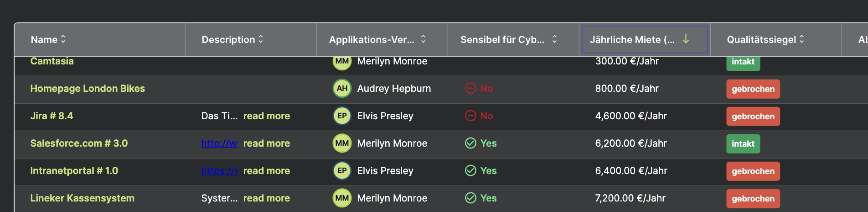This screenshot has width=868, height=212.
Task: Open the Intranetportal # 1.0 entry
Action: pos(74,171)
